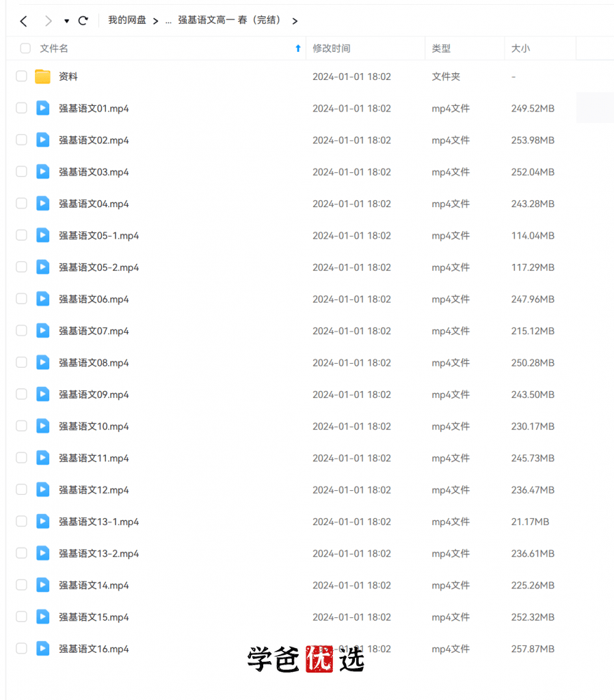This screenshot has width=614, height=700.
Task: Click the video icon of 强基语文08.mp4
Action: (42, 362)
